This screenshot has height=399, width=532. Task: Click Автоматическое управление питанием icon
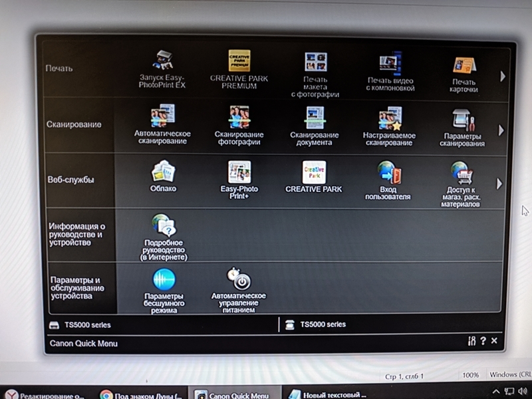(238, 278)
